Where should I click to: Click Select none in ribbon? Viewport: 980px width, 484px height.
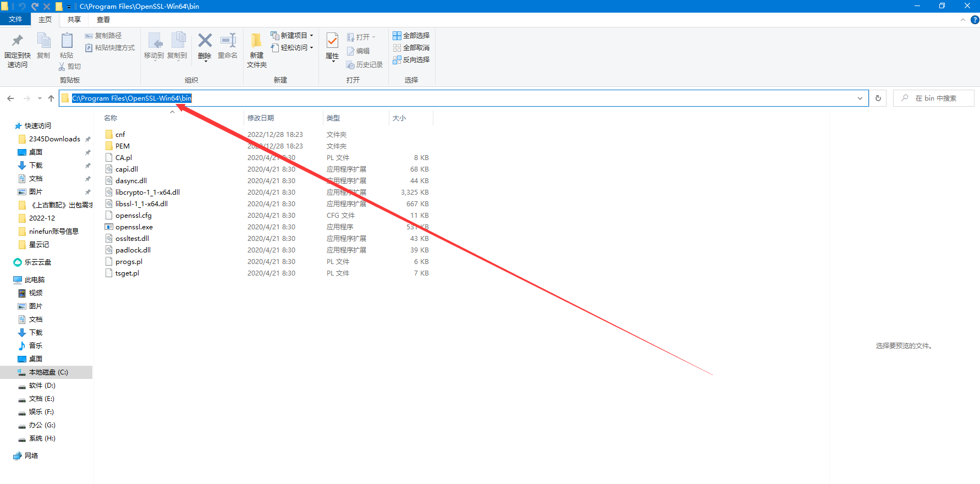[411, 48]
